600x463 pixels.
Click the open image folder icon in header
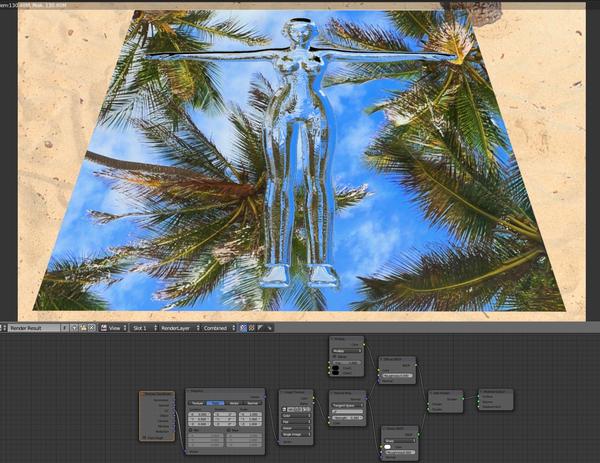coord(83,328)
